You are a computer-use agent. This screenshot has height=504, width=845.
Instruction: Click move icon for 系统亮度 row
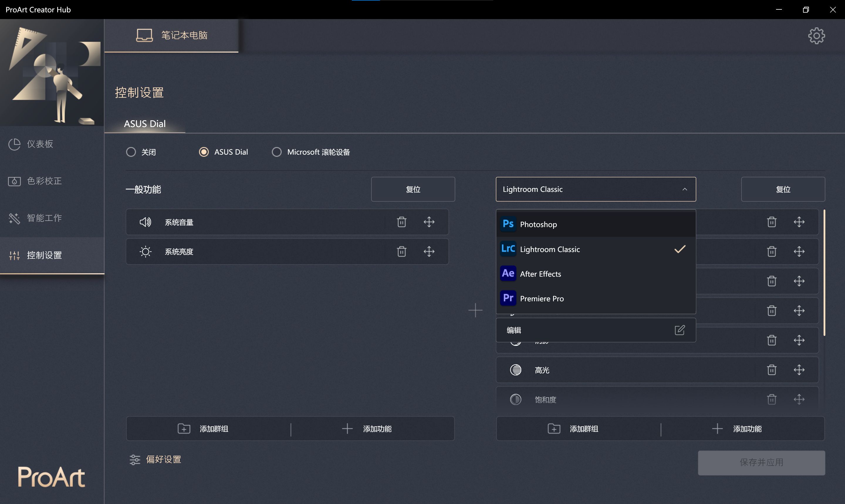429,252
